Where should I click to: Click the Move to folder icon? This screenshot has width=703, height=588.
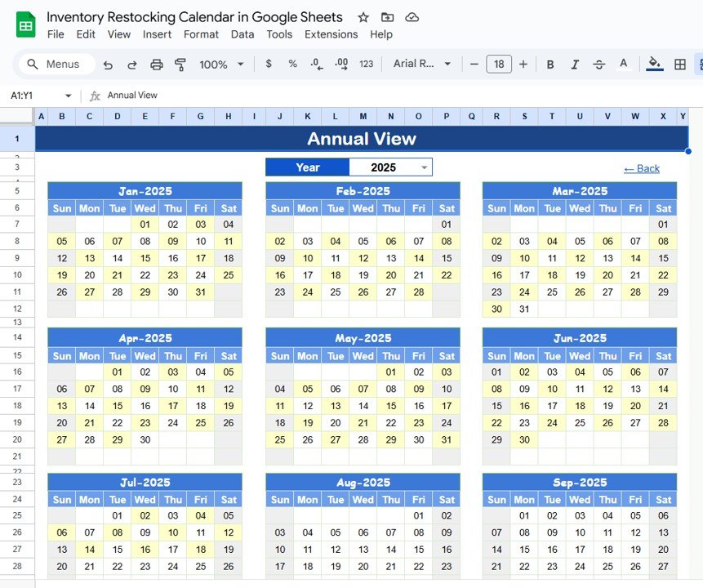tap(387, 17)
